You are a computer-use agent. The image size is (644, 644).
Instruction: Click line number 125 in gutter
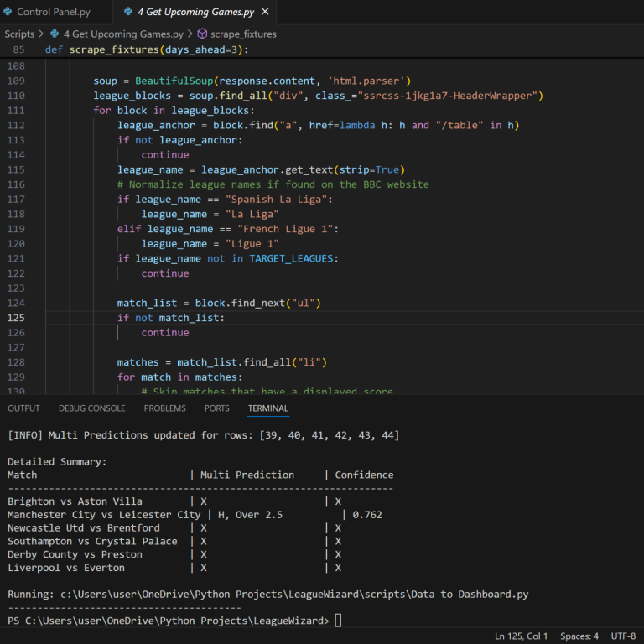click(16, 318)
